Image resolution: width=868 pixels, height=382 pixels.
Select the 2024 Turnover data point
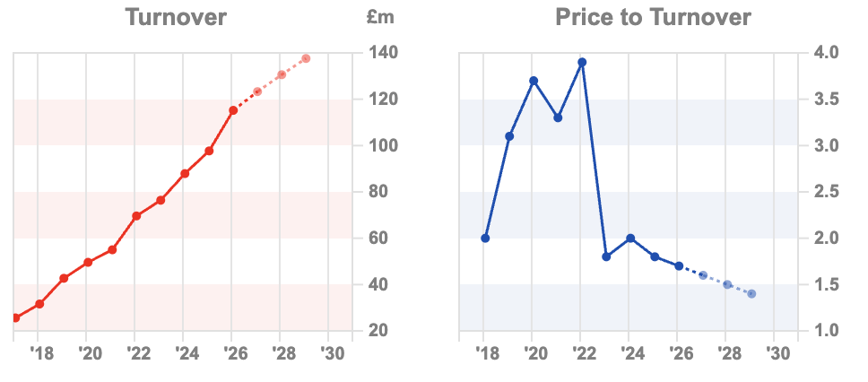tap(185, 173)
